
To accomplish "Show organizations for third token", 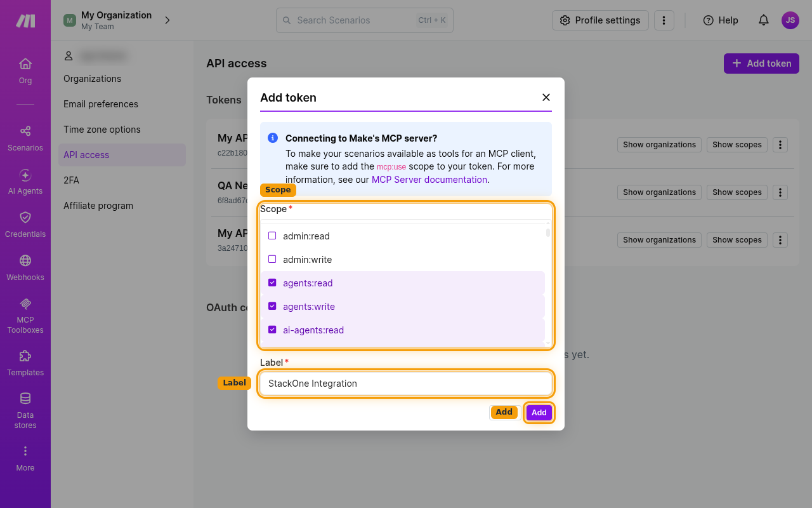I will pos(660,240).
